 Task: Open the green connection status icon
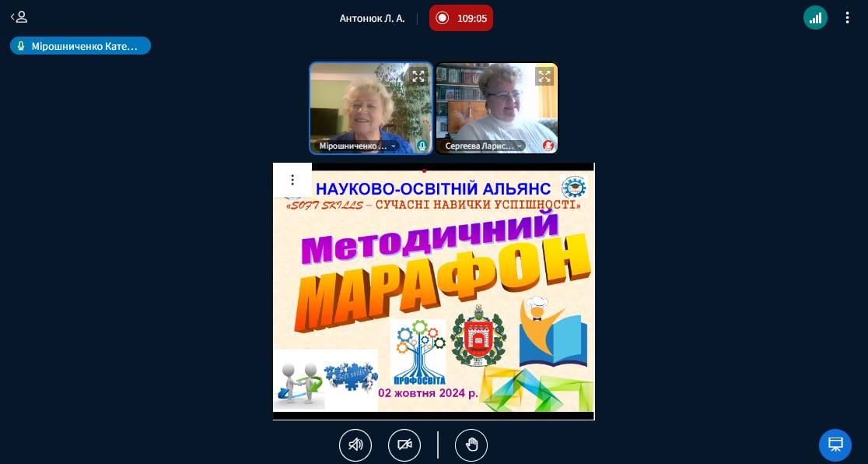(815, 18)
